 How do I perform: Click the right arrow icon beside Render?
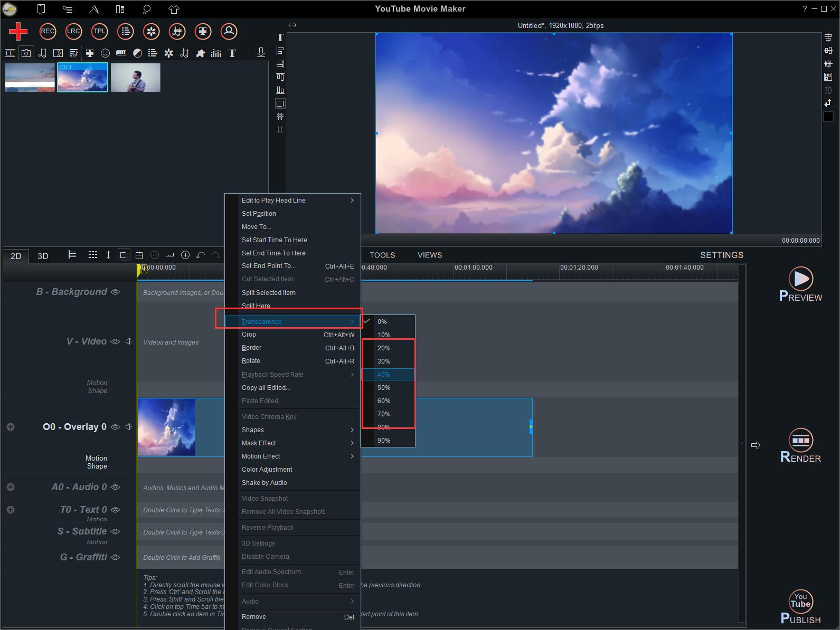click(756, 445)
